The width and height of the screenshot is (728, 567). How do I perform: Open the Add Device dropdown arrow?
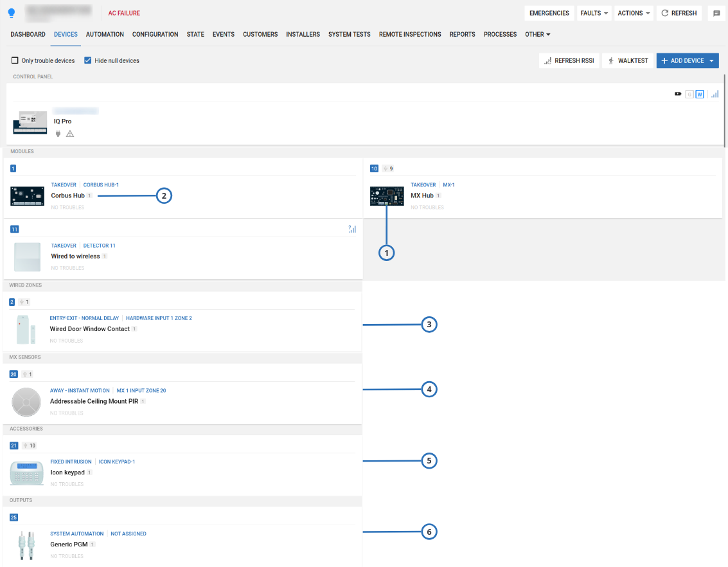coord(711,60)
